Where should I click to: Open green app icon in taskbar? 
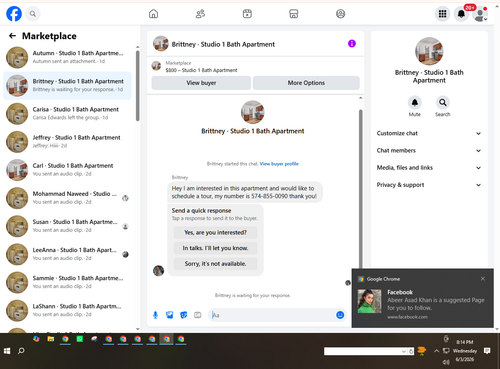(x=80, y=339)
